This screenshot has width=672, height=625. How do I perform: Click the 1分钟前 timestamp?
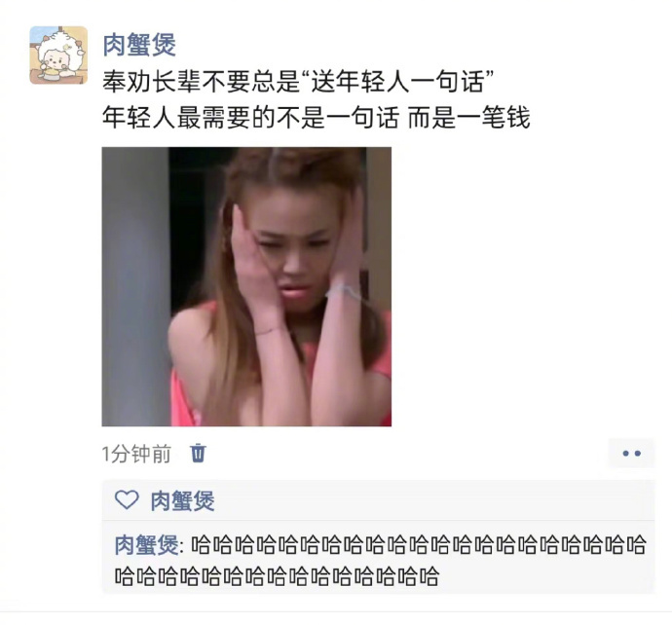coord(136,454)
